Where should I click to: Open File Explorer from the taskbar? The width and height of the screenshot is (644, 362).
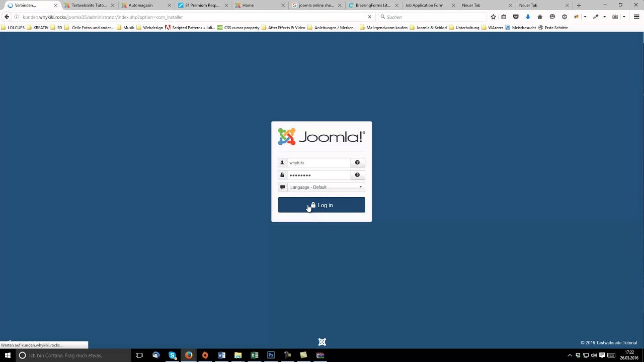pyautogui.click(x=238, y=355)
